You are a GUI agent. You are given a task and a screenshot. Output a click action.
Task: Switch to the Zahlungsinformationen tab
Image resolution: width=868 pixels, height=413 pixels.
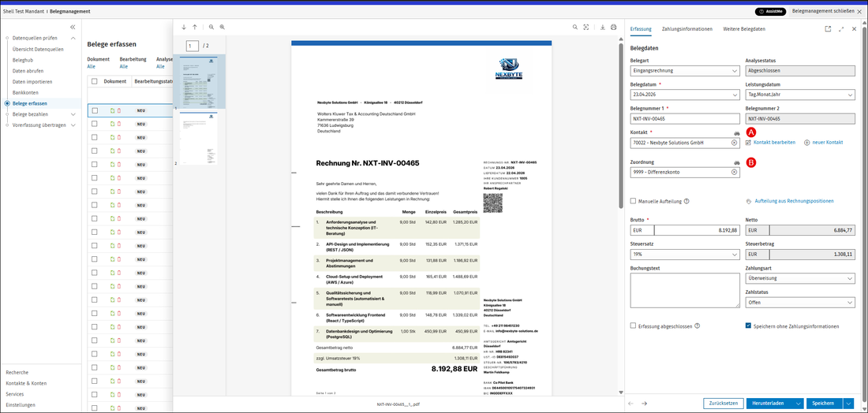(x=687, y=28)
